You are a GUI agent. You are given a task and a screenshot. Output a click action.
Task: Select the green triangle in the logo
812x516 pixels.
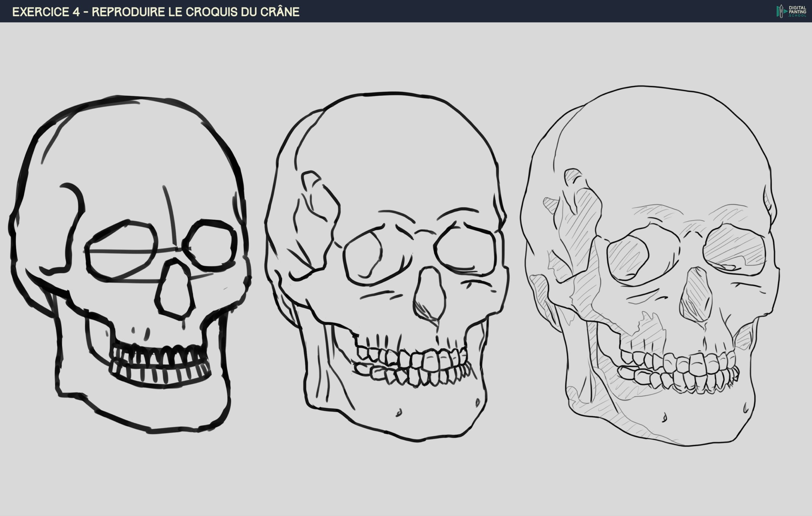click(785, 11)
